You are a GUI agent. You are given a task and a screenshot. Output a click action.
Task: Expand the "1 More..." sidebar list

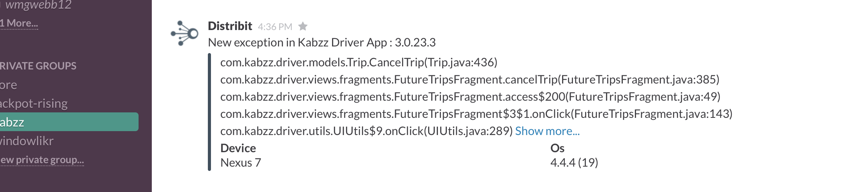coord(19,23)
